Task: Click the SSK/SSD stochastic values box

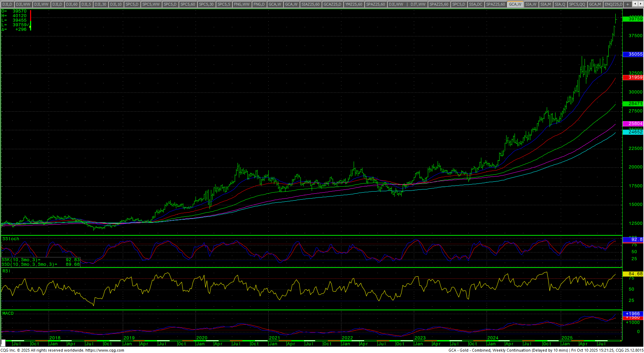Action: 41,262
